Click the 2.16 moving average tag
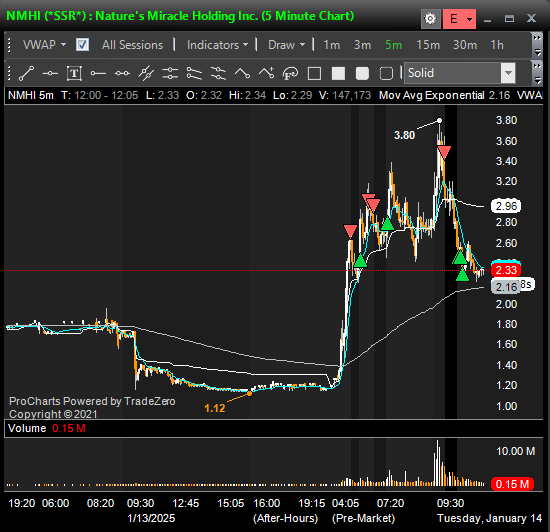Image resolution: width=550 pixels, height=532 pixels. [x=507, y=287]
